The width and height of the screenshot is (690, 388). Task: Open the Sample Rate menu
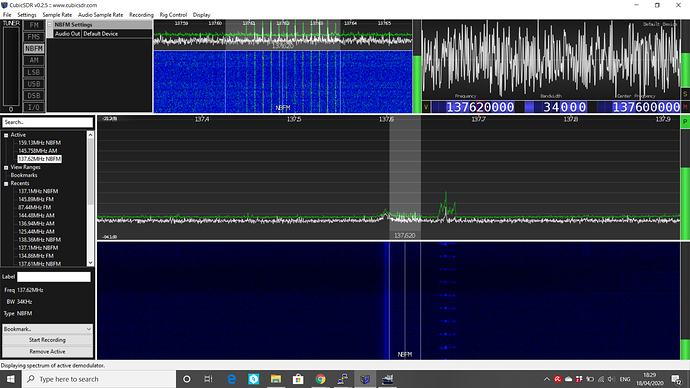57,15
